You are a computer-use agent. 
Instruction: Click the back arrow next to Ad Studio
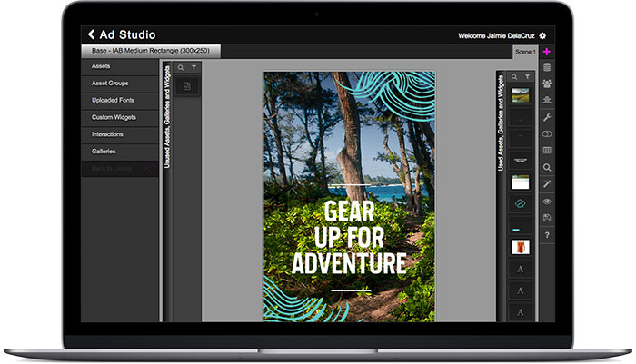pos(92,35)
